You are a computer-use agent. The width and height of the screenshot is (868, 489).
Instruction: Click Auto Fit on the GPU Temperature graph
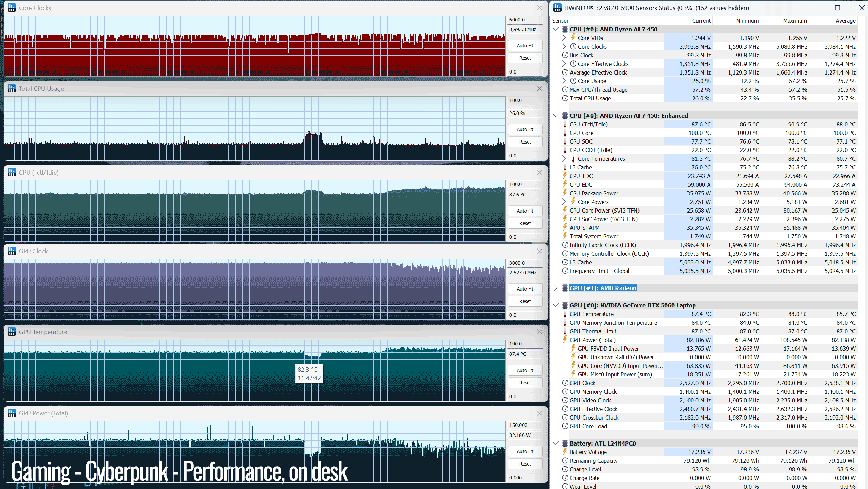pyautogui.click(x=525, y=370)
